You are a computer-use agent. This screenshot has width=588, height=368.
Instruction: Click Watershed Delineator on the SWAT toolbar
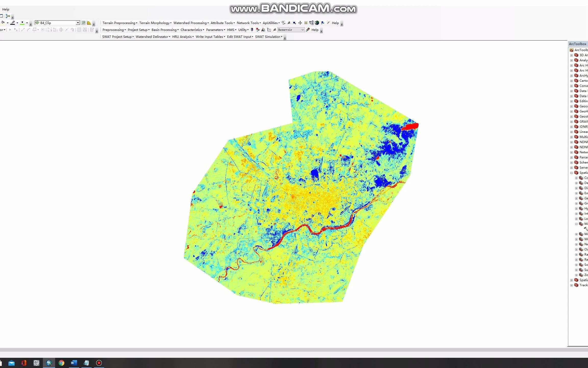point(152,37)
